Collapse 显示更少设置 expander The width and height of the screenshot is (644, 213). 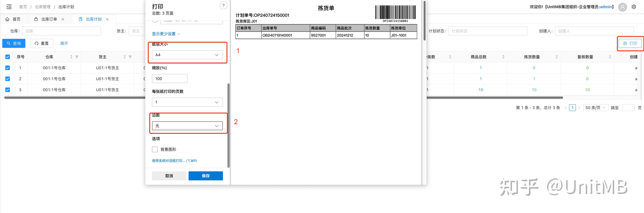pos(166,34)
